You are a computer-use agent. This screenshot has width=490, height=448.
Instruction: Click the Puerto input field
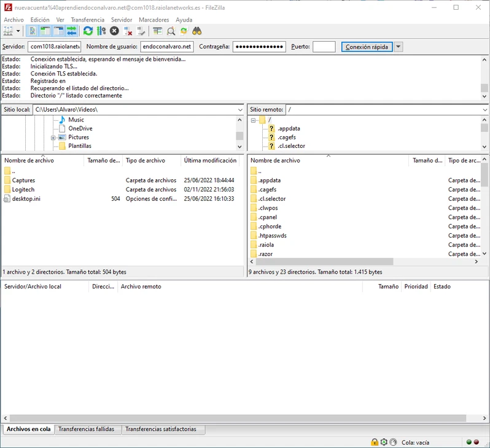[x=324, y=47]
